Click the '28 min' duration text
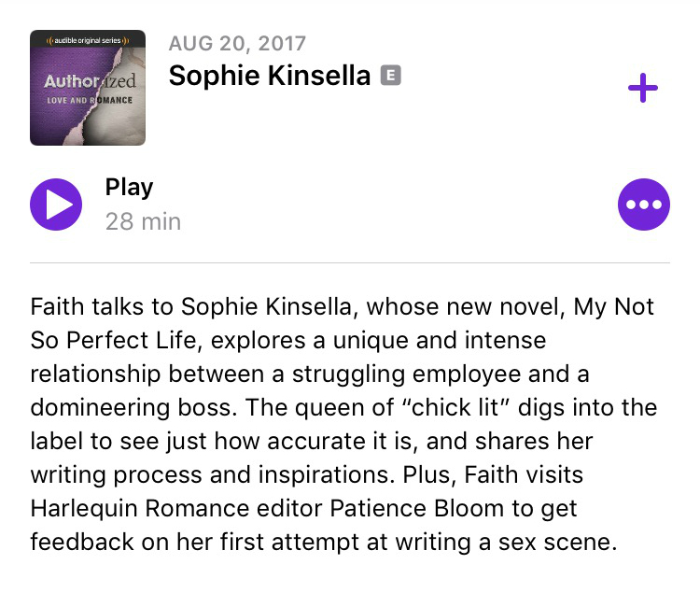 click(x=143, y=221)
